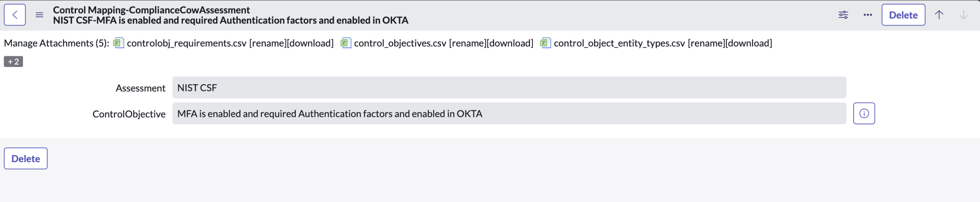Click the back arrow button
Image resolution: width=980 pixels, height=202 pixels.
coord(15,15)
